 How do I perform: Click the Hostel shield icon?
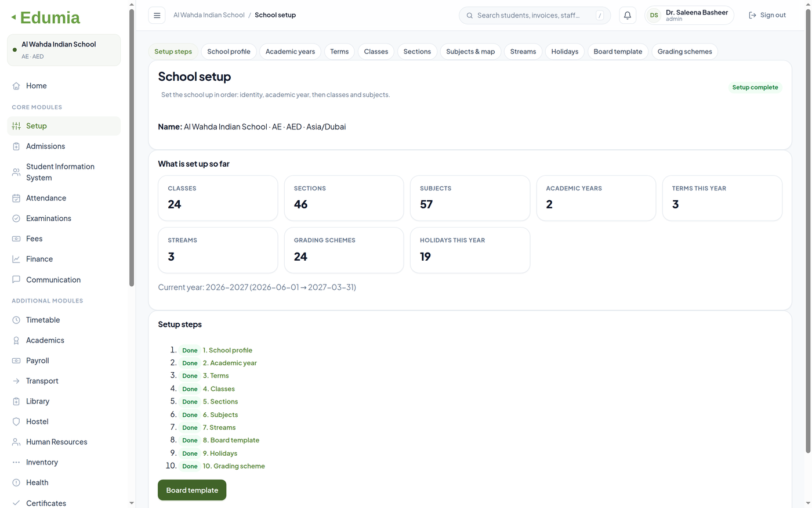tap(16, 421)
